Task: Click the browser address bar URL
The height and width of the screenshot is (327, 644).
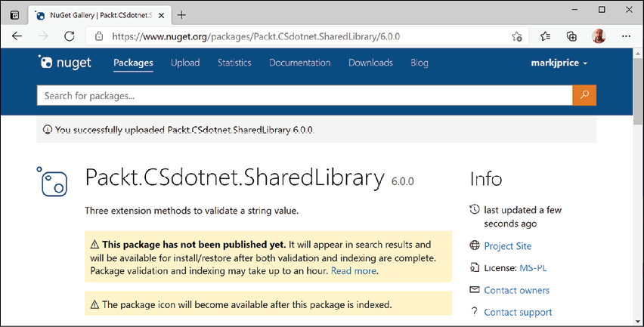Action: point(255,35)
